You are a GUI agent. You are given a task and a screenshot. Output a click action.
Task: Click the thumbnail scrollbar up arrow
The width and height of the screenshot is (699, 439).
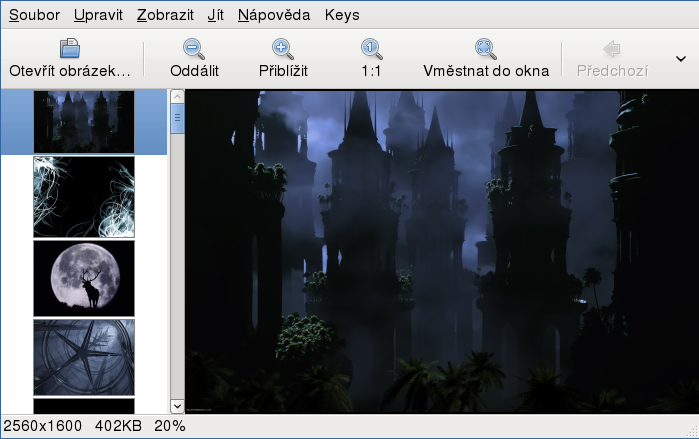(177, 97)
